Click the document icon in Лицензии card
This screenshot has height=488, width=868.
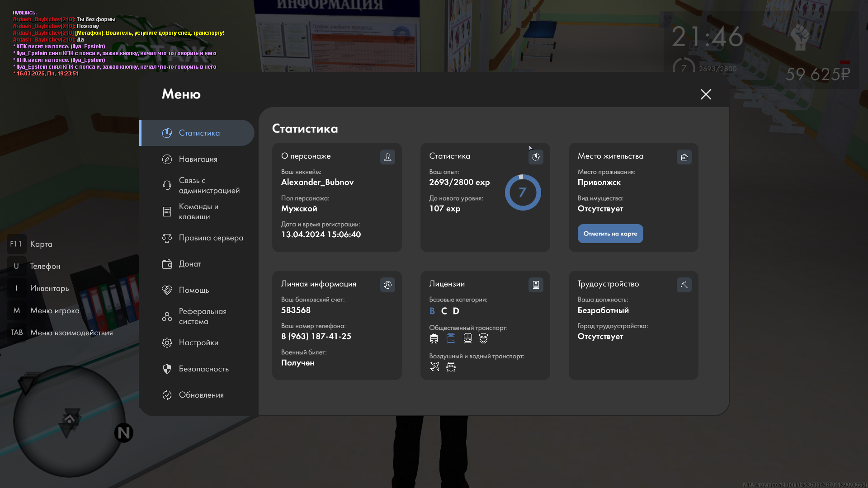(536, 285)
